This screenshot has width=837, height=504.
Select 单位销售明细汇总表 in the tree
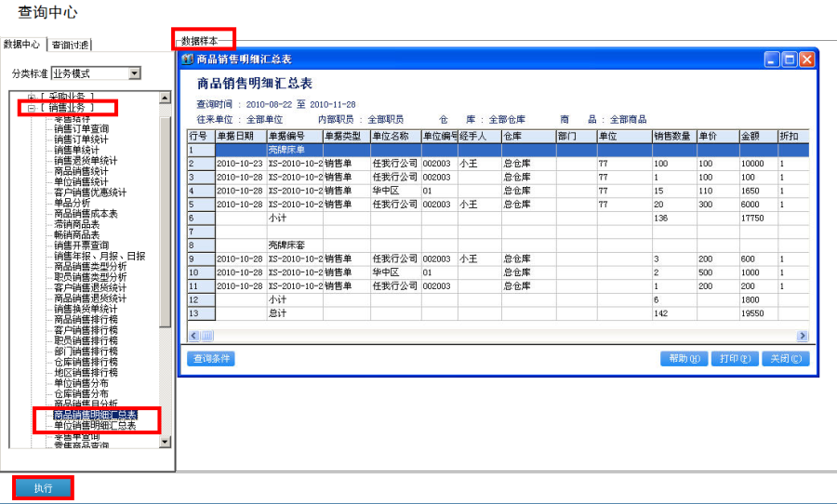pyautogui.click(x=94, y=426)
